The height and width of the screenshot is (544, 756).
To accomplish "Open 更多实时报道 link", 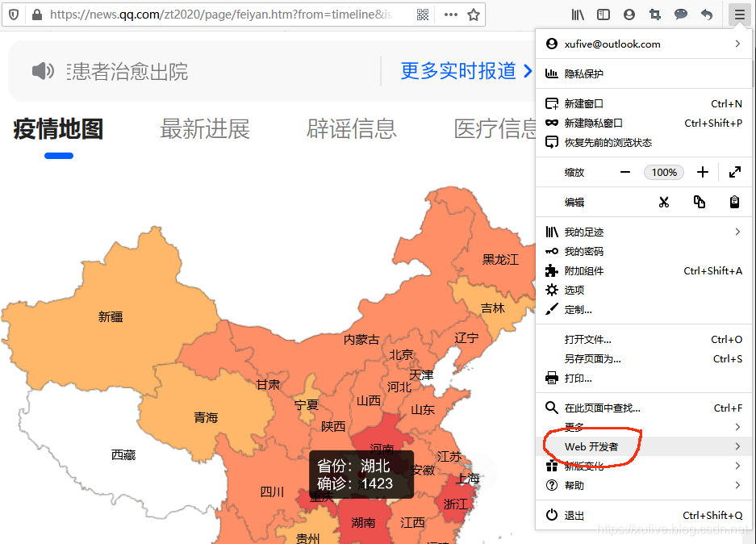I will pyautogui.click(x=466, y=71).
